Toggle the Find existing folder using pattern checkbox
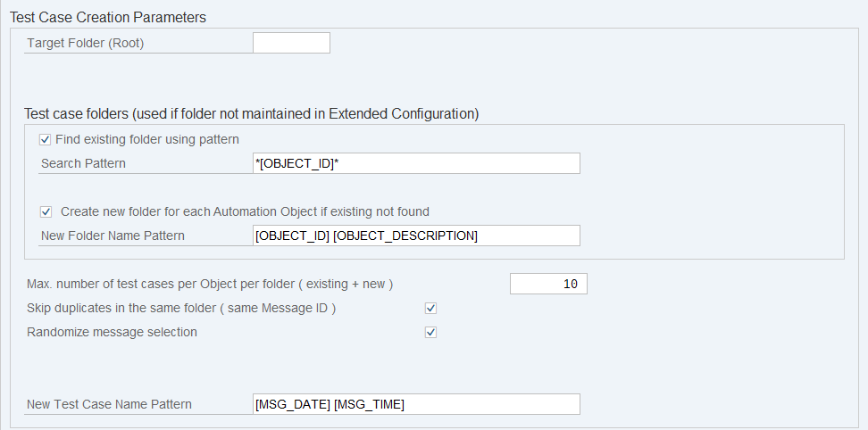The width and height of the screenshot is (868, 430). [46, 139]
